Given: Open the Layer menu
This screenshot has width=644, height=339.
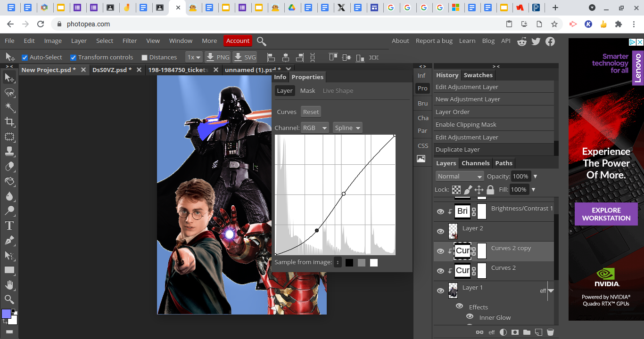Looking at the screenshot, I should click(x=79, y=41).
